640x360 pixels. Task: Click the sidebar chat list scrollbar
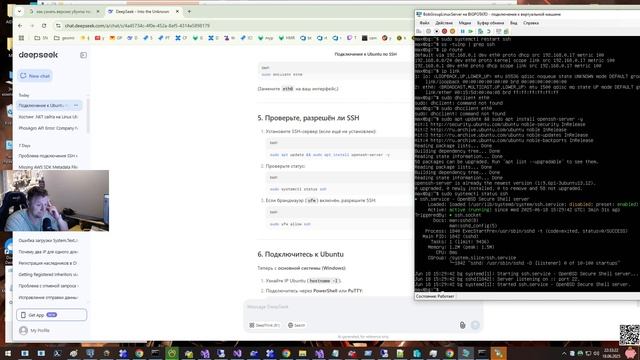tap(88, 116)
